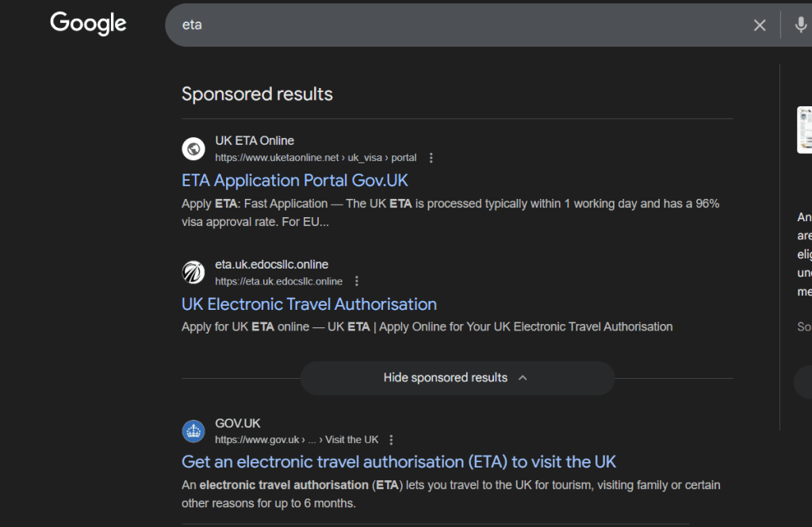Open the three-dot menu beside the GOV.UK result
The image size is (812, 527).
point(391,440)
